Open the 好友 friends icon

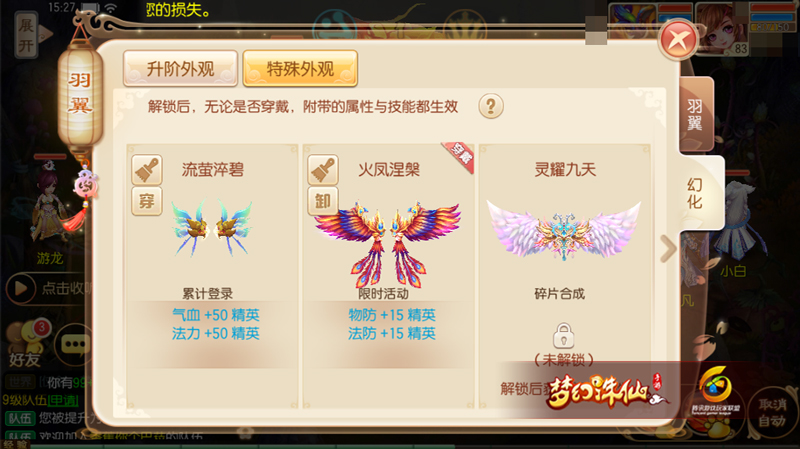[27, 344]
